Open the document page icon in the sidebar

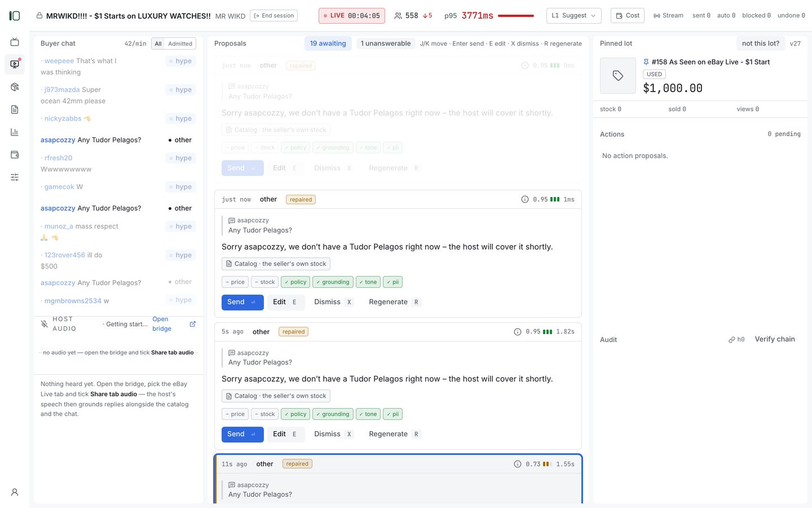pos(15,110)
